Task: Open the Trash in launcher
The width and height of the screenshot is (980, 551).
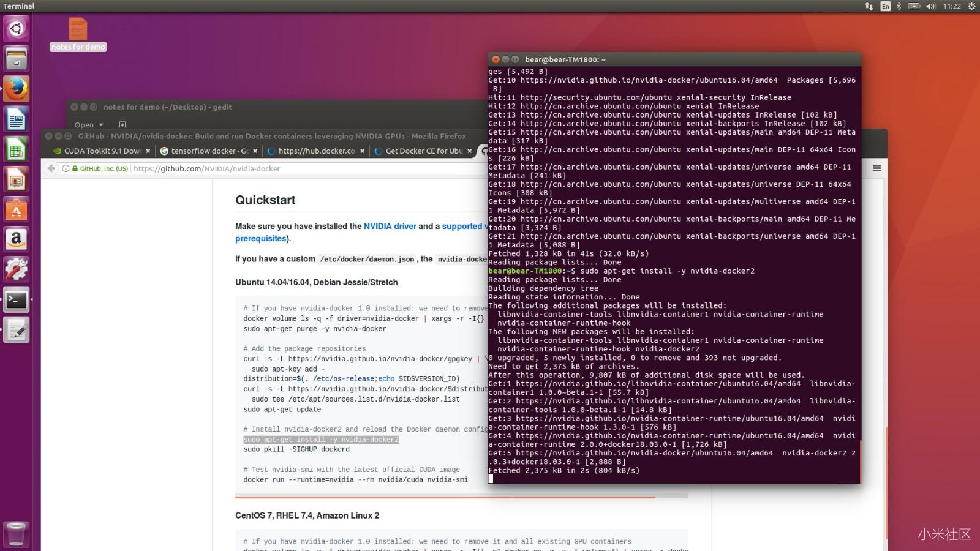Action: click(17, 534)
